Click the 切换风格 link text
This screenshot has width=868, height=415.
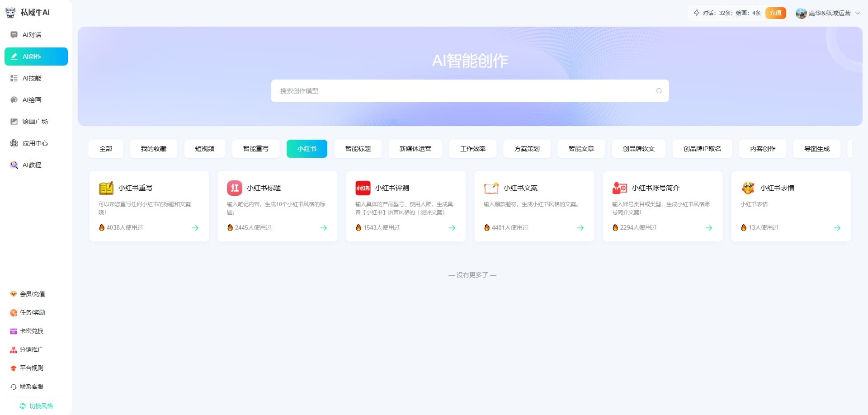pos(41,406)
